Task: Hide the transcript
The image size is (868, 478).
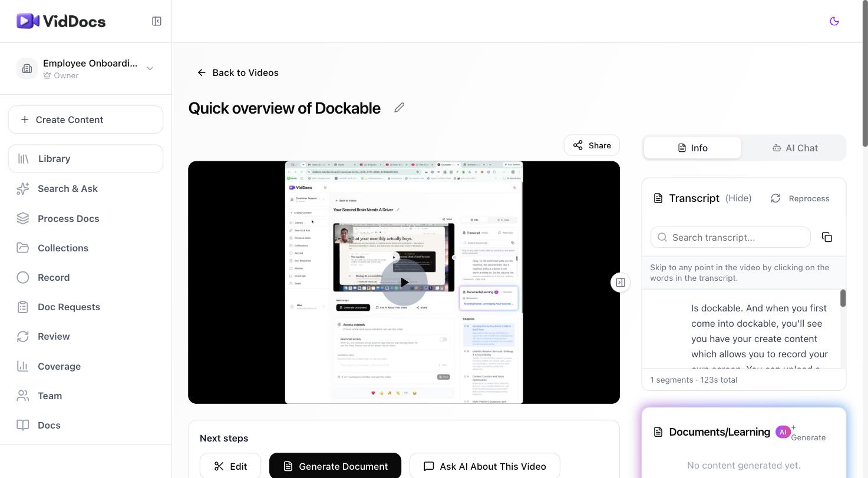Action: click(x=738, y=198)
